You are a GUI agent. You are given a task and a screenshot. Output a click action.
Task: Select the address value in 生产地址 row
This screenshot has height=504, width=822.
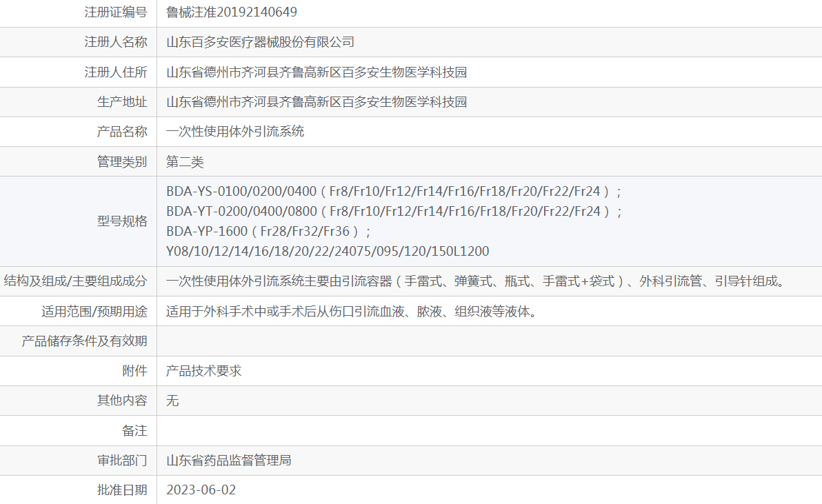317,101
